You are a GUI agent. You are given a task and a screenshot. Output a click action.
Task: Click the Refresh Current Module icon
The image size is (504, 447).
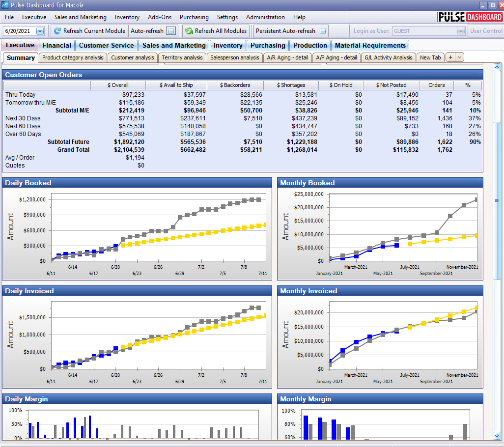tap(57, 31)
